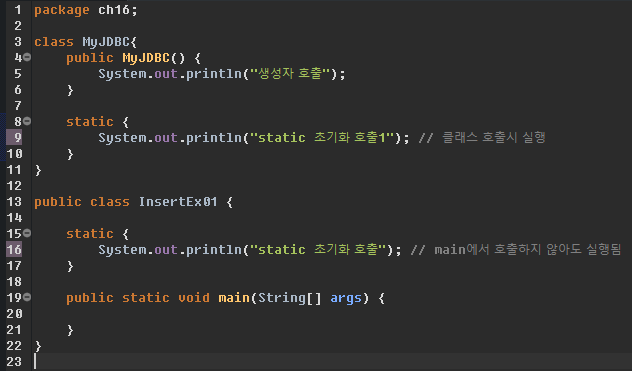The image size is (632, 371).
Task: Click the 'out' field on line 9
Action: click(x=166, y=138)
